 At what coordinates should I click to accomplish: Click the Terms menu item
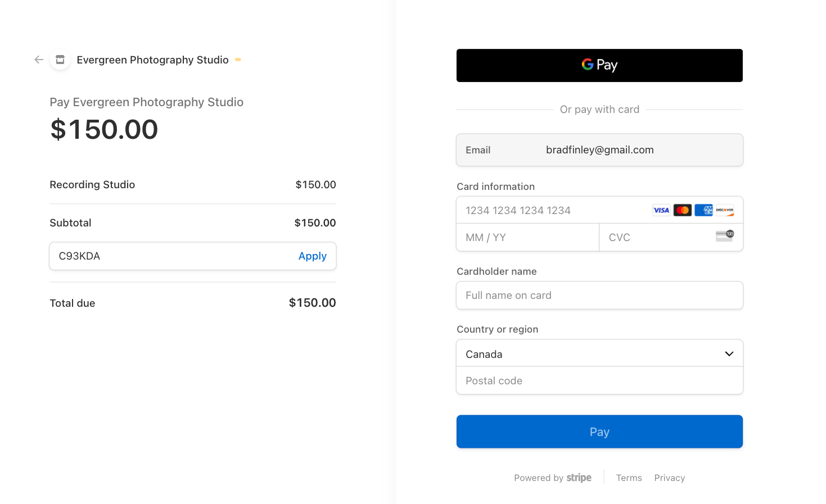click(x=629, y=478)
